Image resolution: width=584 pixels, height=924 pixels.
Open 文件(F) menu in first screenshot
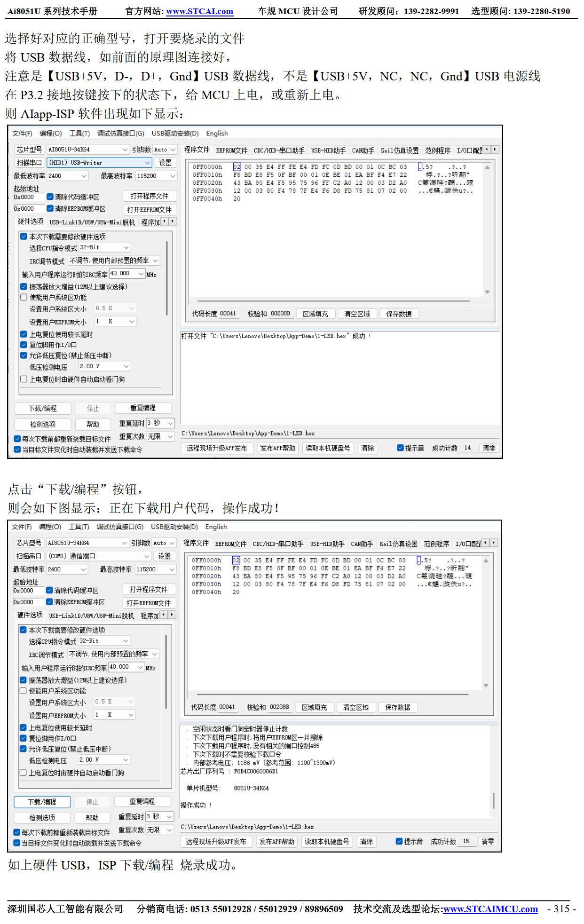(x=22, y=134)
